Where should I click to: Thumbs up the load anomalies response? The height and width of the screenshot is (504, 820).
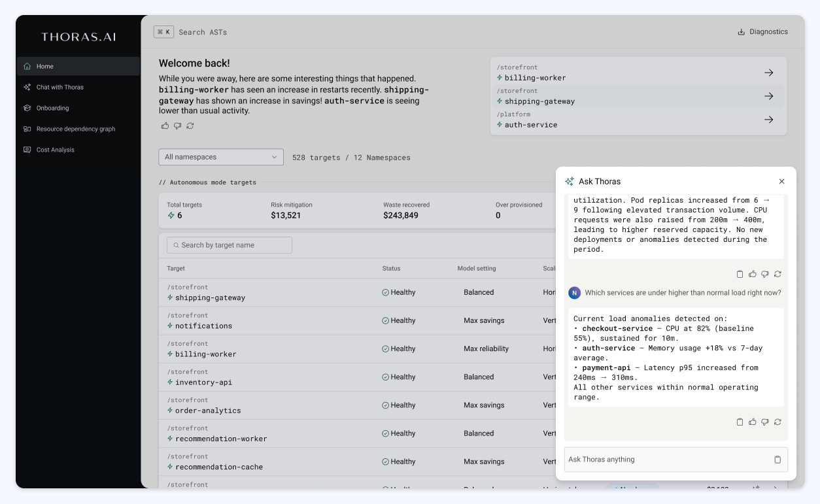[753, 422]
